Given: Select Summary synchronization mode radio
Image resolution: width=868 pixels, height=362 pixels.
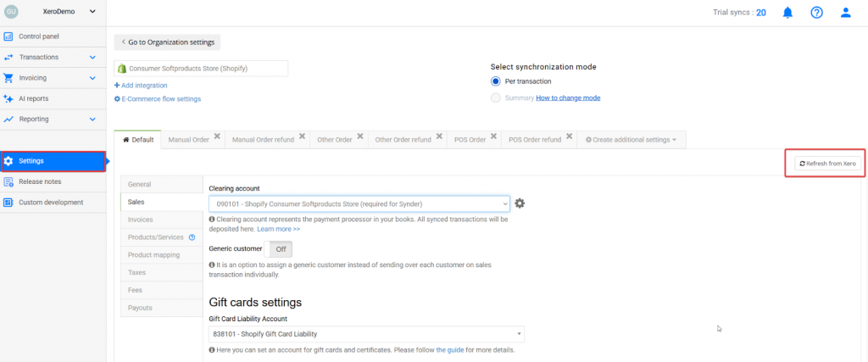Looking at the screenshot, I should [496, 97].
